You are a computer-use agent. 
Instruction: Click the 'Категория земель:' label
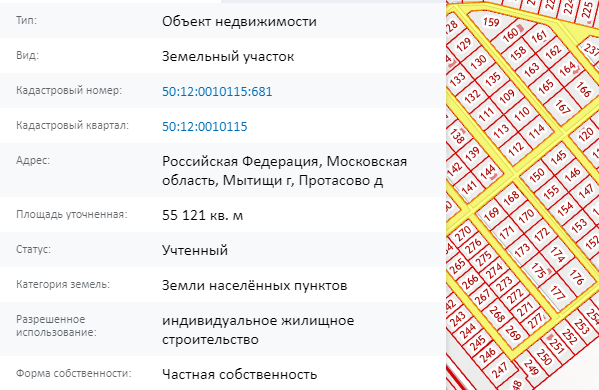(x=63, y=284)
